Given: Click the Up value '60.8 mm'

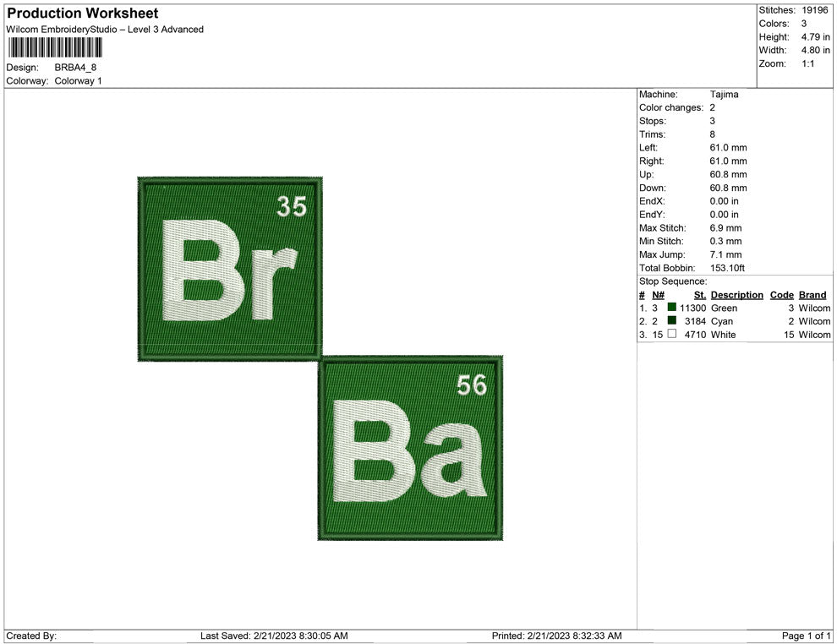Looking at the screenshot, I should [x=728, y=174].
